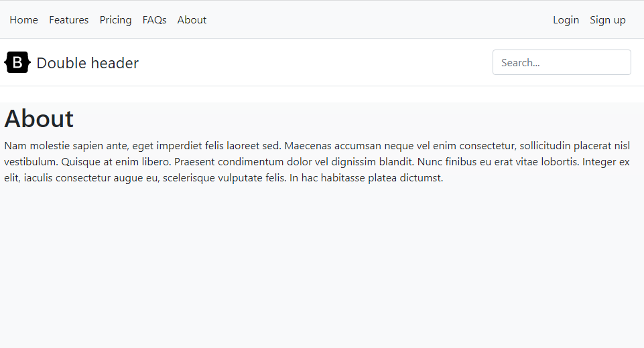Select Pricing in the top nav

pos(115,19)
